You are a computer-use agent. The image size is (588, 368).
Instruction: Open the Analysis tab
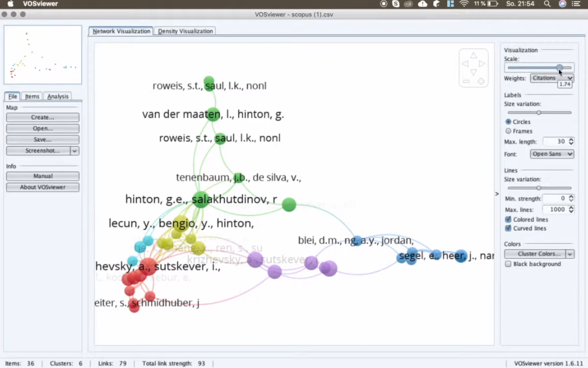pos(58,96)
